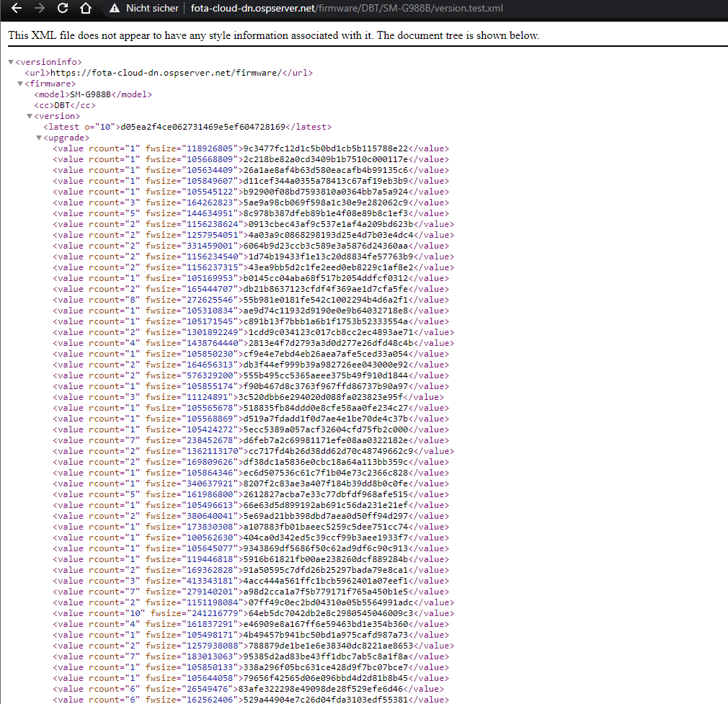This screenshot has height=704, width=728.
Task: Click hash 5e69ad21bb398dbd7aea0d50ff94d297
Action: tap(326, 516)
